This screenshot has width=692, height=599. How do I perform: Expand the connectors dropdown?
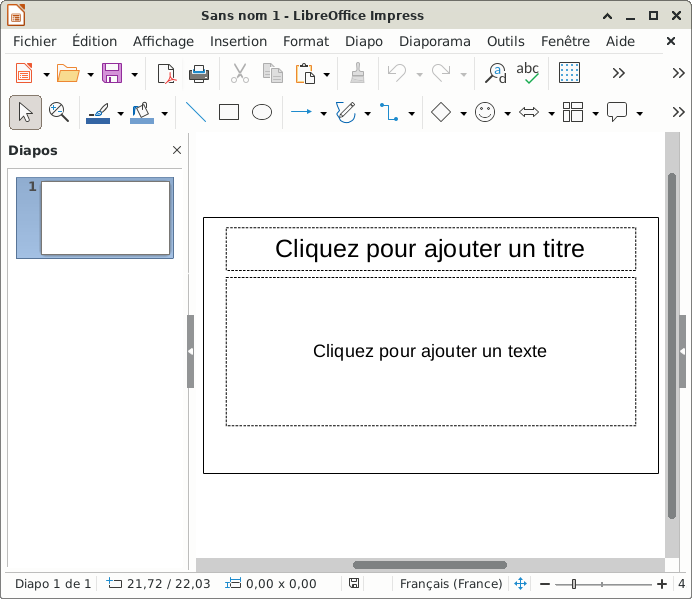coord(412,114)
